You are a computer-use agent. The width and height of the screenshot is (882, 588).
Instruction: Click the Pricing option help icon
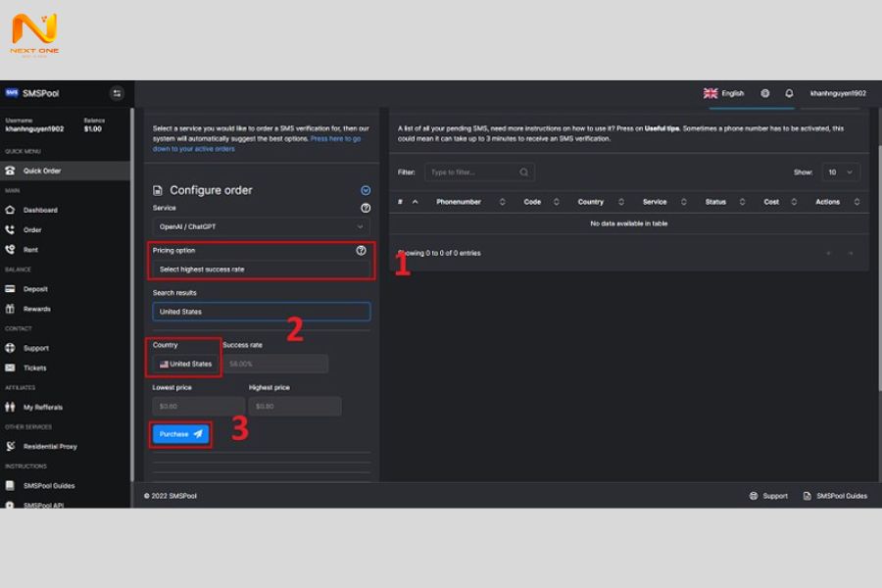tap(361, 250)
